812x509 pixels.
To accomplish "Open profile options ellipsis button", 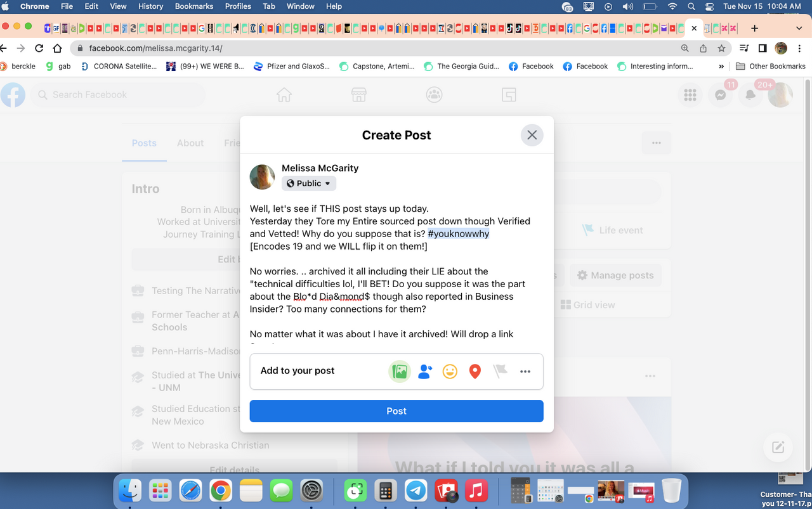I will [657, 143].
